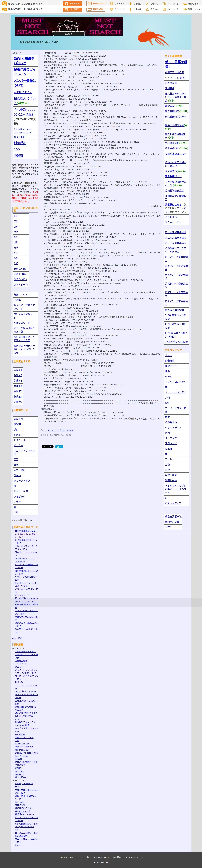Open 深層ウェブ sub-content link

pyautogui.click(x=171, y=443)
